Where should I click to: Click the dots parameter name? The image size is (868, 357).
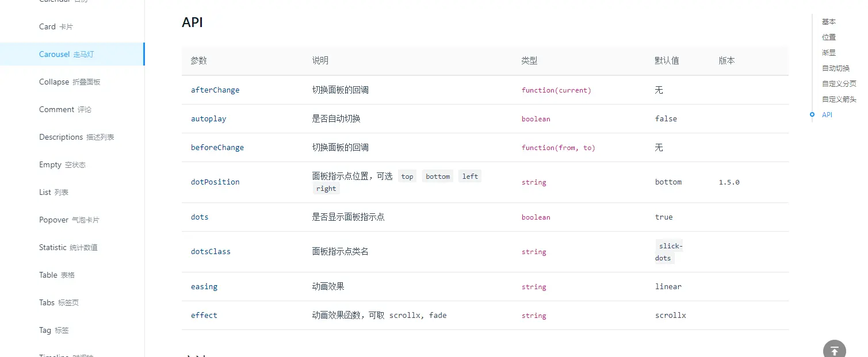click(x=200, y=217)
